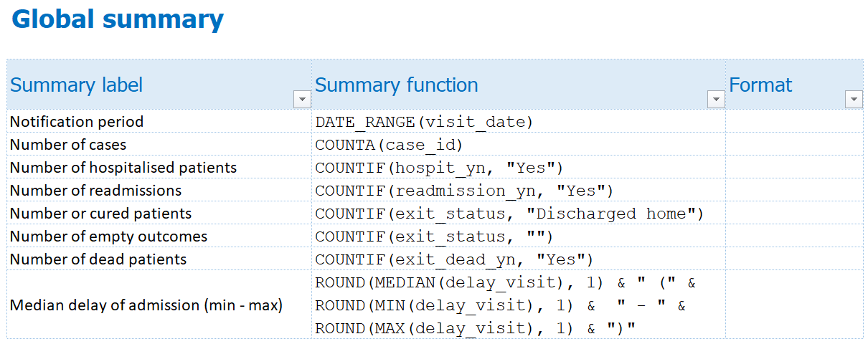The width and height of the screenshot is (868, 344).
Task: Select Number of empty outcomes cell
Action: pos(159,236)
